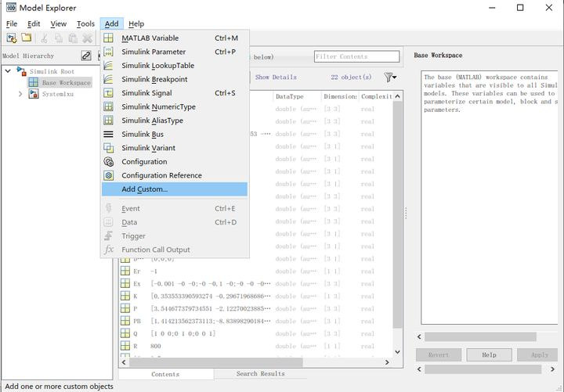This screenshot has width=564, height=392.
Task: Click the Simulink NumericType icon
Action: click(x=108, y=106)
